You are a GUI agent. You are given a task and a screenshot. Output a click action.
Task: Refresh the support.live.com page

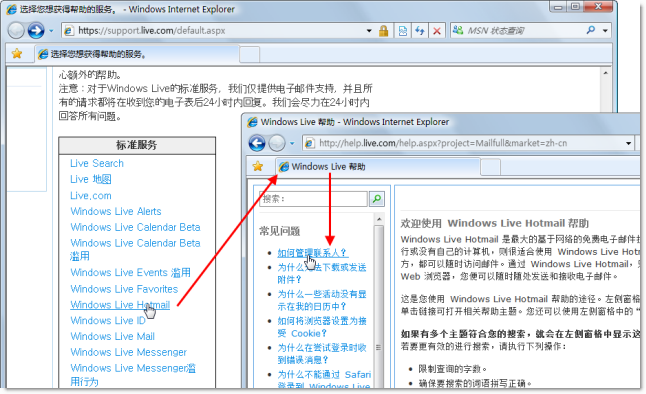419,31
